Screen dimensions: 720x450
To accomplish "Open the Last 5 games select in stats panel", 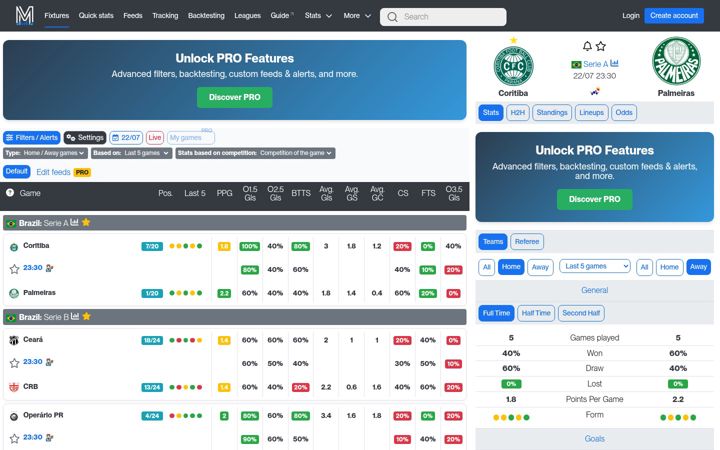I will point(595,266).
